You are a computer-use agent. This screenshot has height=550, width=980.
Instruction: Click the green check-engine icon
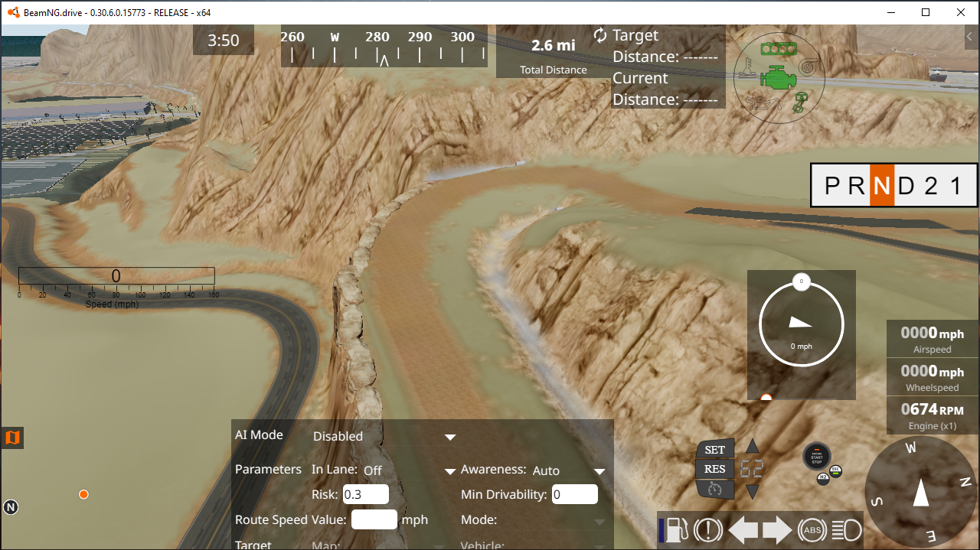[x=778, y=77]
